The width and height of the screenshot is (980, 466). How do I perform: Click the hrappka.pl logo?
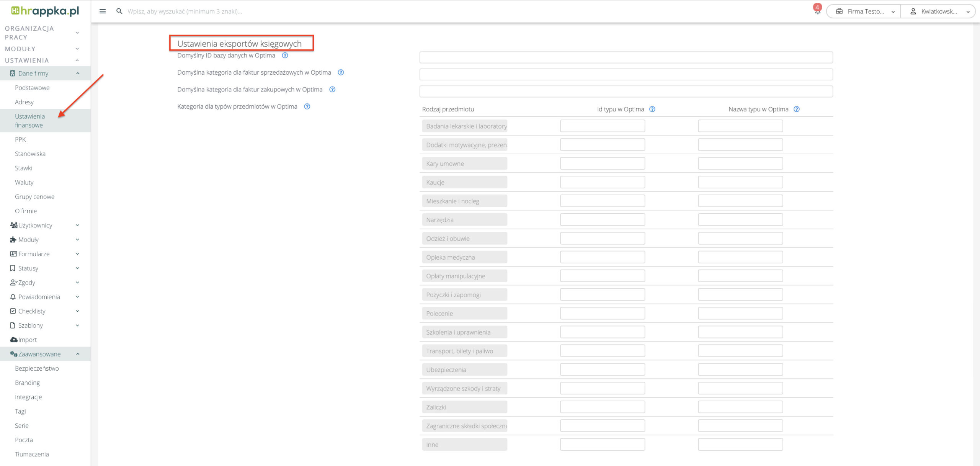(45, 11)
